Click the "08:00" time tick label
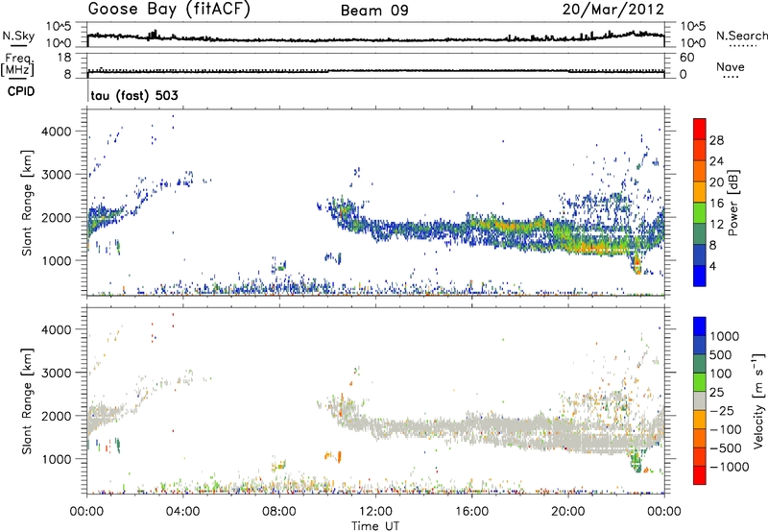768x532 pixels. tap(278, 512)
